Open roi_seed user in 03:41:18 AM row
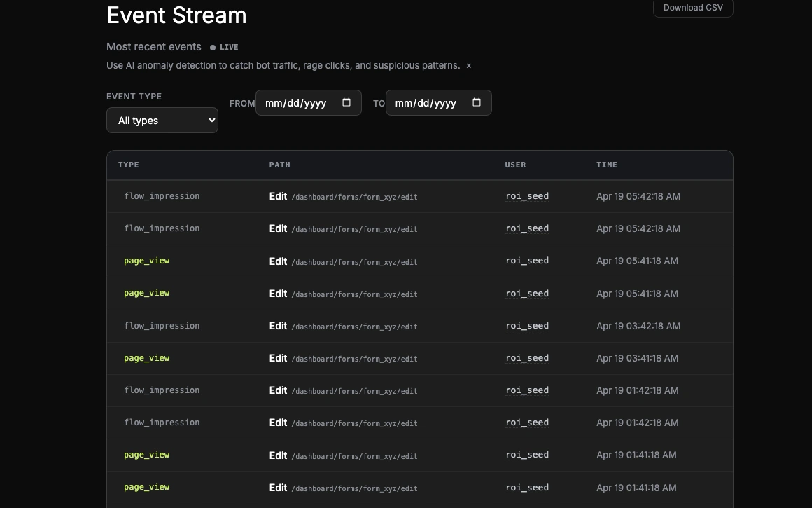812x508 pixels. coord(527,357)
